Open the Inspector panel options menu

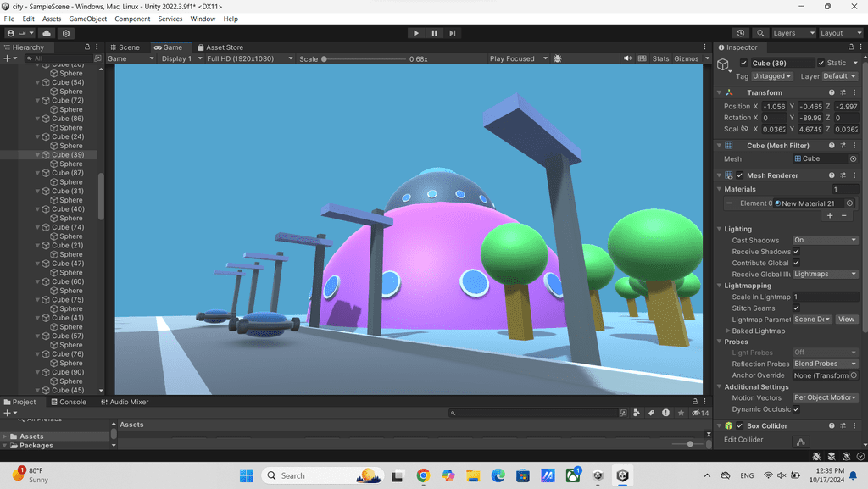pyautogui.click(x=860, y=47)
